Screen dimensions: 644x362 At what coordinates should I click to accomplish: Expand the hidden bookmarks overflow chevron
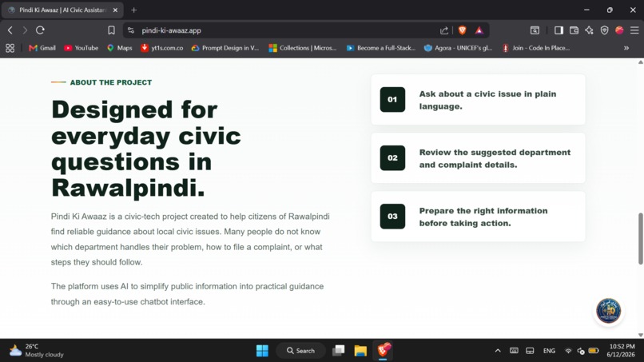point(626,48)
